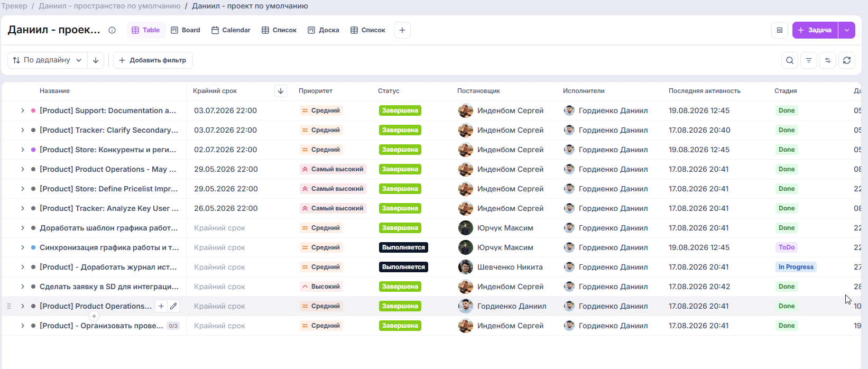Click Добавить фильтр button
Screen dimensions: 868x369
pos(153,60)
